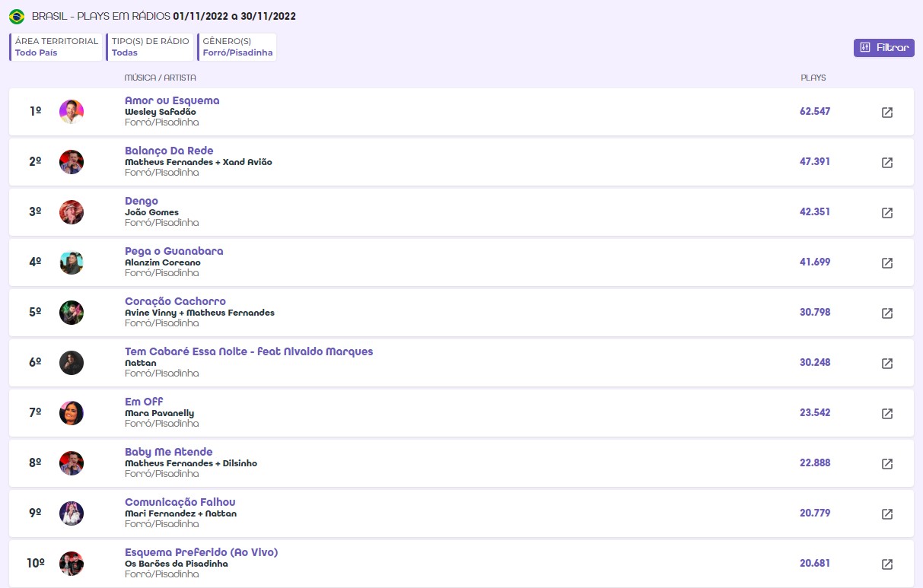
Task: Open external link for Esquema Preferido (Ao Vivo)
Action: point(886,564)
